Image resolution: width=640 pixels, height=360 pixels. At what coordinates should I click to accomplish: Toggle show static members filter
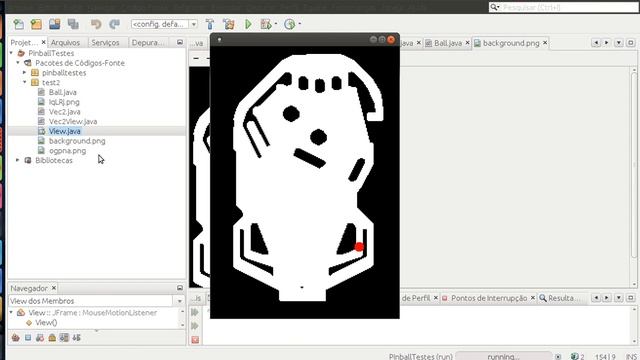pos(40,338)
